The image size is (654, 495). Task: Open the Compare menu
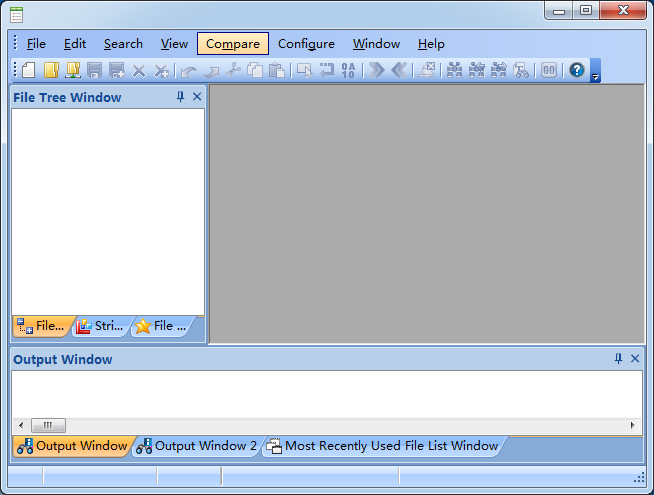coord(233,44)
